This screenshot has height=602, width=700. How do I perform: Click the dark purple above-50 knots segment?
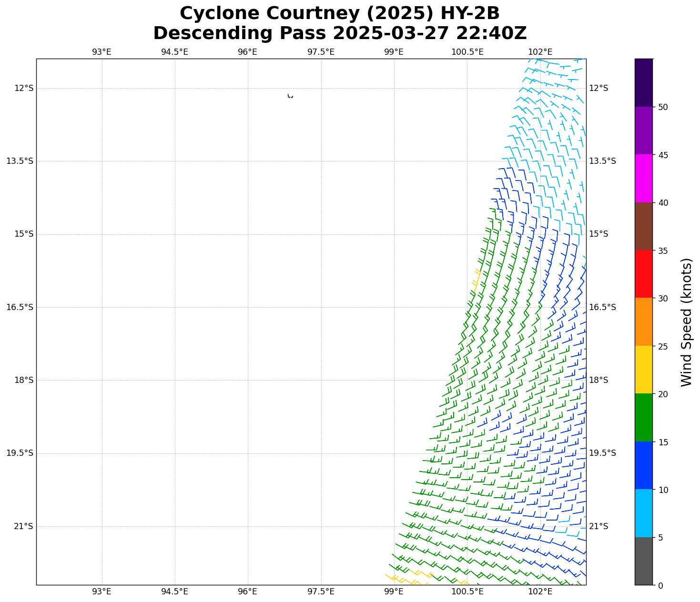[643, 82]
